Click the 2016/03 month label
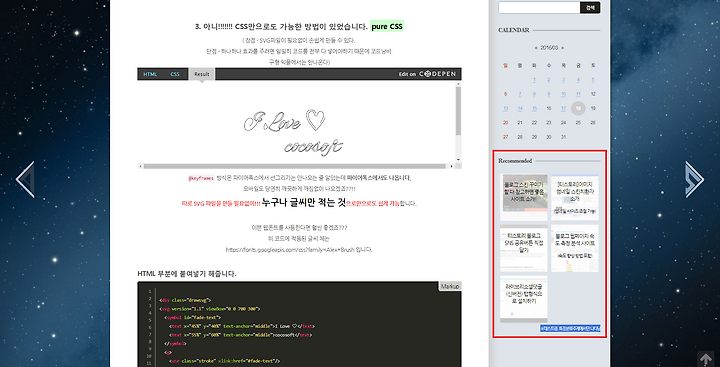The height and width of the screenshot is (367, 720). click(x=549, y=47)
